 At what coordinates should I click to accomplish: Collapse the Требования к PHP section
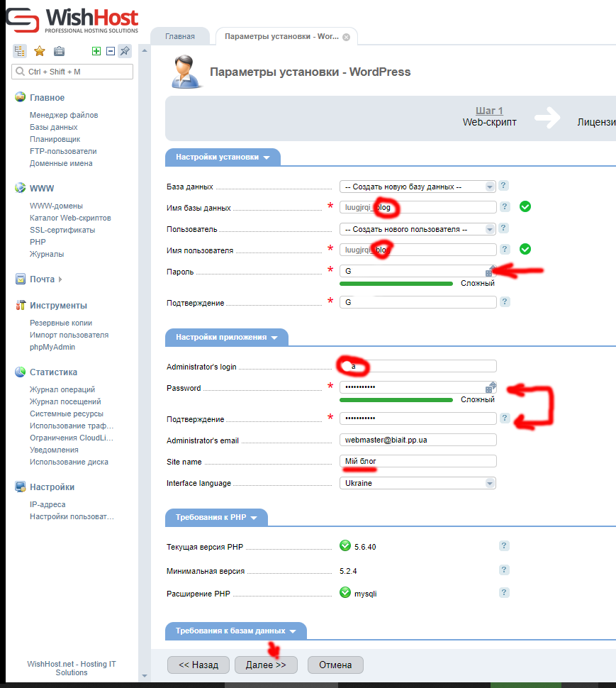pyautogui.click(x=216, y=517)
